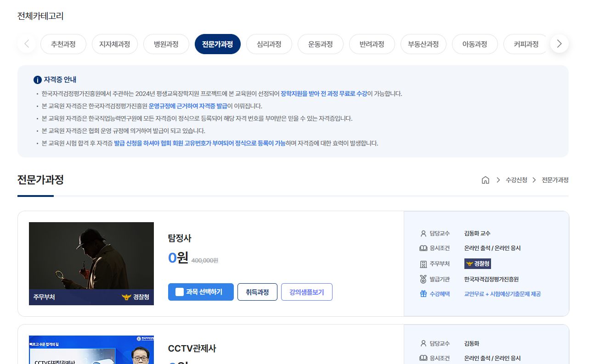Click the 응시조건 book icon in CCTV관제사 card

tap(423, 358)
